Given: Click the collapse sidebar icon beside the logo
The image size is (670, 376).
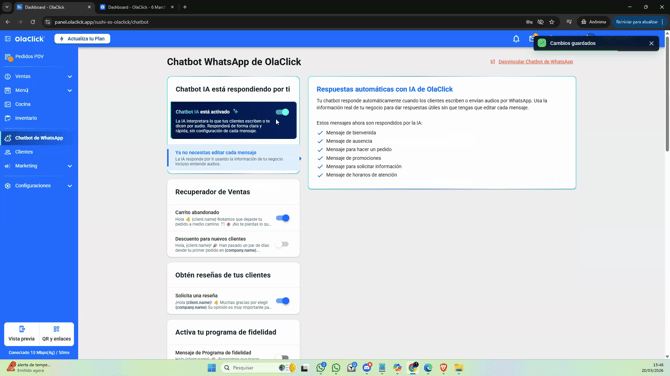Looking at the screenshot, I should (8, 39).
